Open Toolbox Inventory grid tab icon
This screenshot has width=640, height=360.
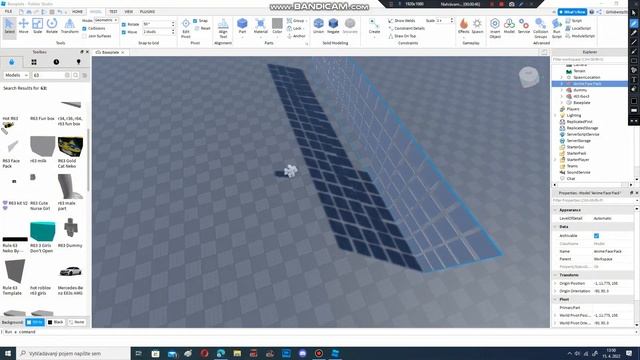click(34, 62)
